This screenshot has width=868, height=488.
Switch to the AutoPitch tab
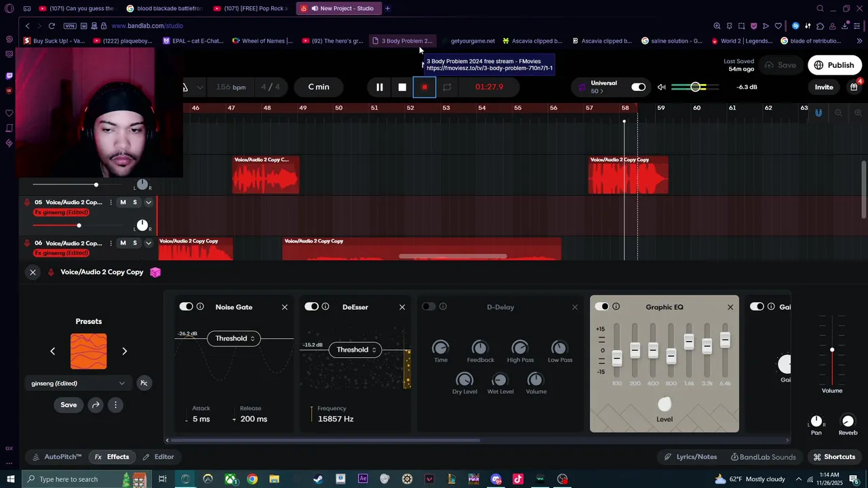click(56, 457)
